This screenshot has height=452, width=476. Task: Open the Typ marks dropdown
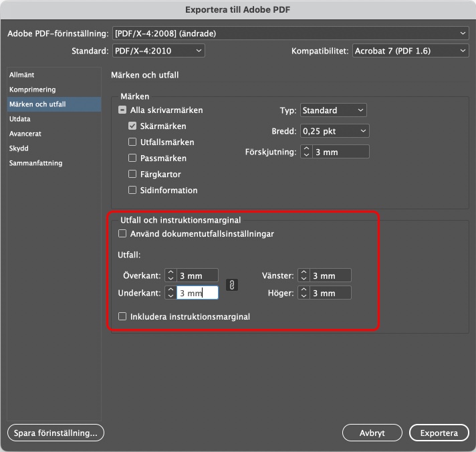pyautogui.click(x=333, y=110)
